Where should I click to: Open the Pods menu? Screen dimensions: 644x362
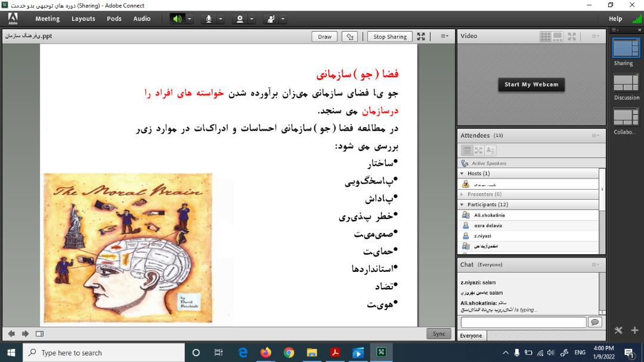[114, 18]
